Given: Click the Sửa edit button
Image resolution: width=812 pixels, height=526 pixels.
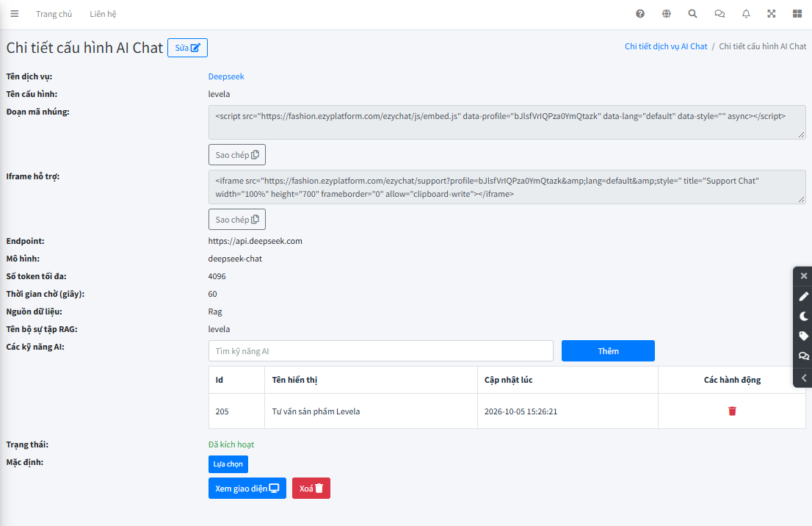Looking at the screenshot, I should (x=187, y=48).
